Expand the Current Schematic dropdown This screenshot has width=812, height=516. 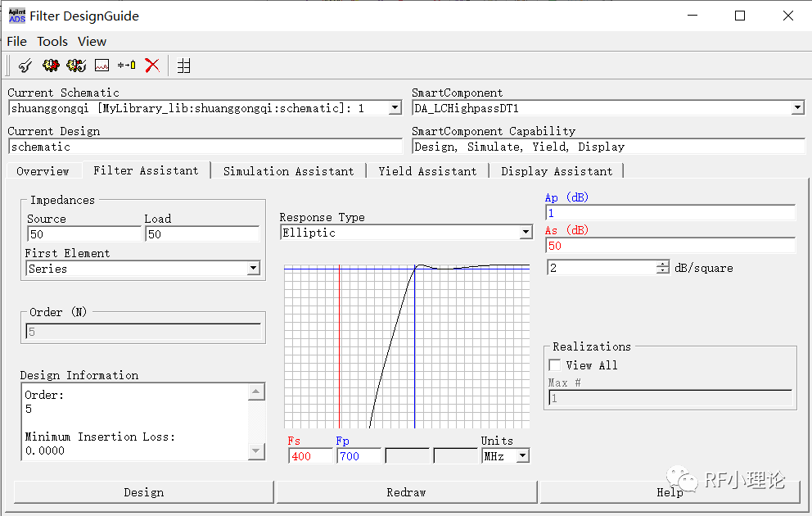395,108
